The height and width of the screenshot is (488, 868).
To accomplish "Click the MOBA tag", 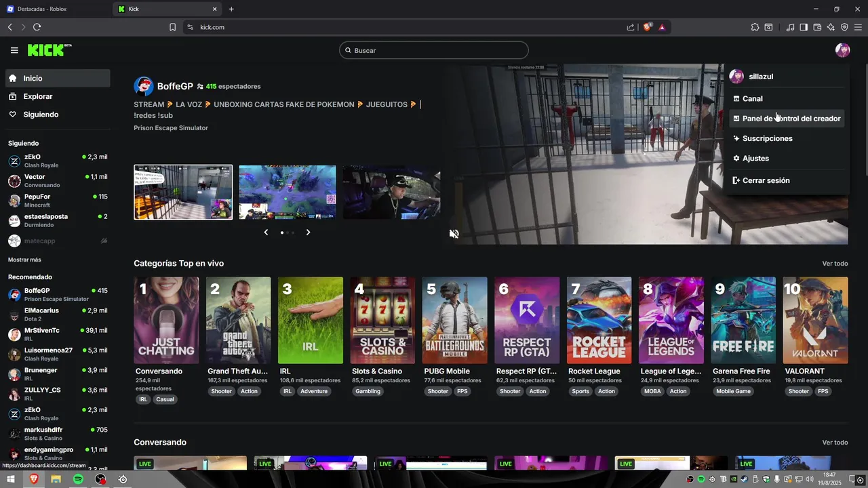I will 652,391.
